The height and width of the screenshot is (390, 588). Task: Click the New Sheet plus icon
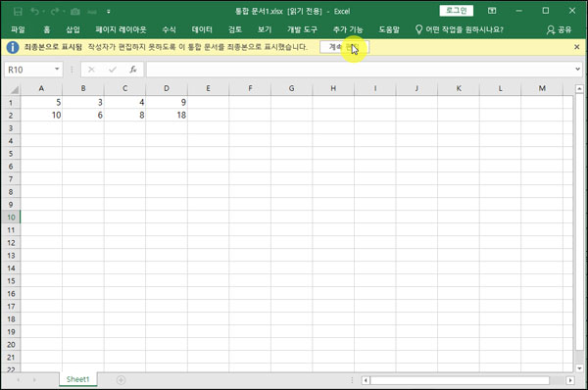(x=121, y=380)
